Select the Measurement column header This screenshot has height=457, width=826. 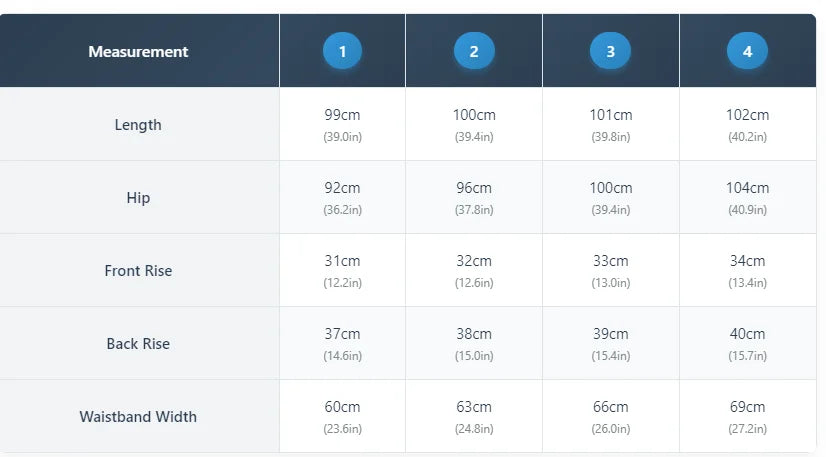139,51
